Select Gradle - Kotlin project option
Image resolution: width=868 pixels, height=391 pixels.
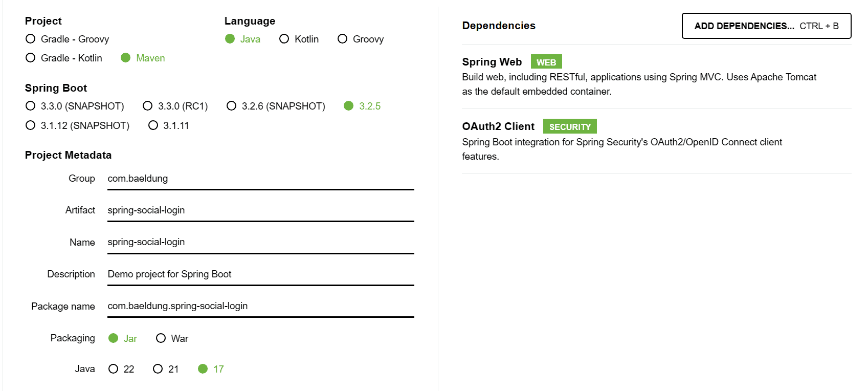(x=31, y=58)
